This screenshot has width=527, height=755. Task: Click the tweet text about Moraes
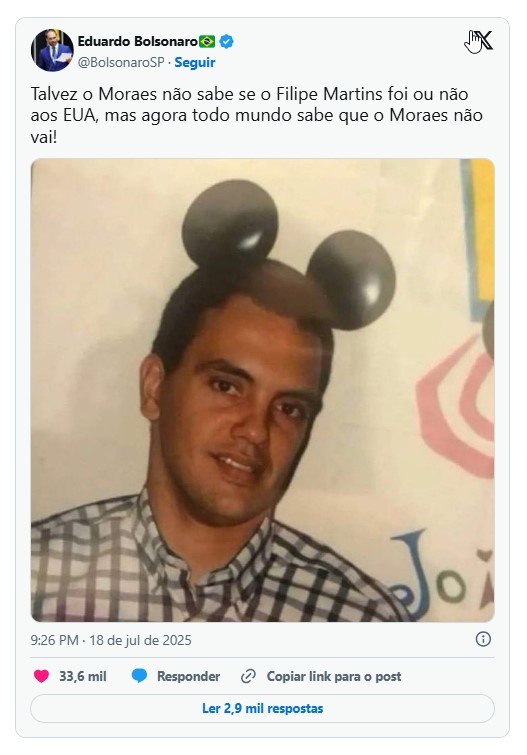click(257, 116)
